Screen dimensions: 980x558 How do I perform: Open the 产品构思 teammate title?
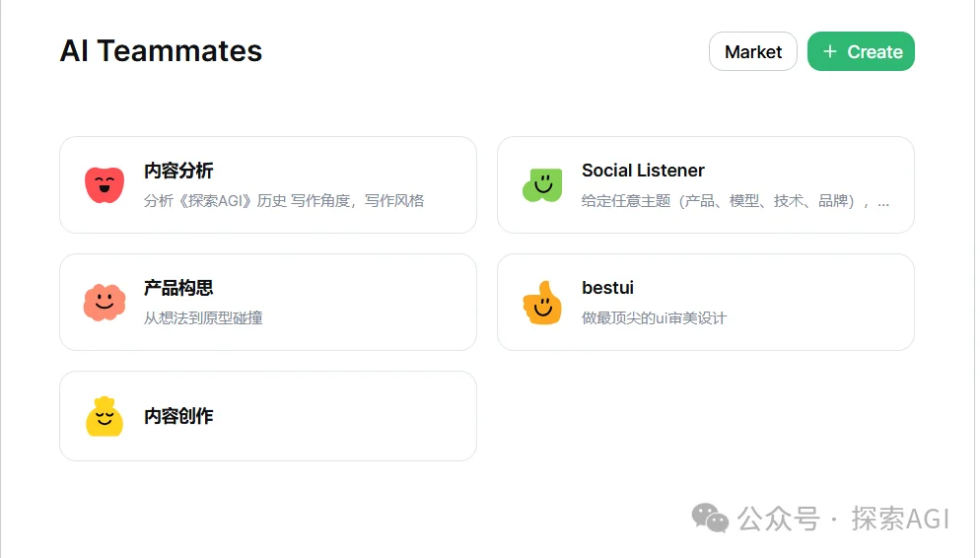pyautogui.click(x=178, y=288)
